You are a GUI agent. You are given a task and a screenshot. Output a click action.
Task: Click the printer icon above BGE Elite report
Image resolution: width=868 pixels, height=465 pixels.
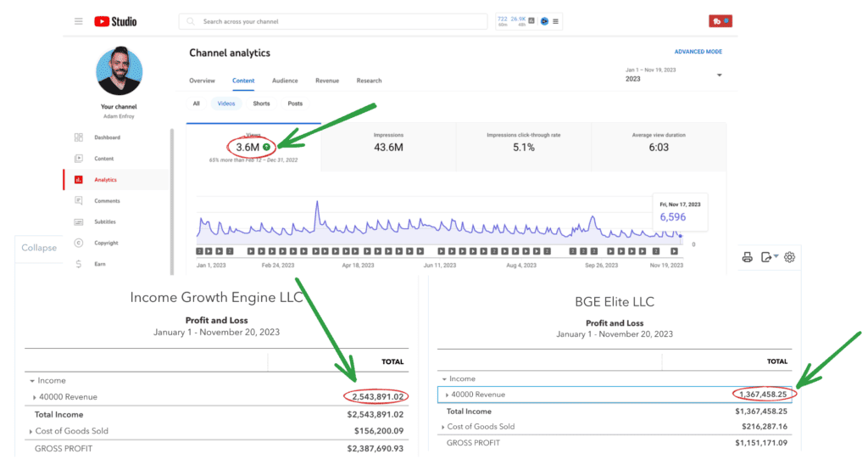[x=748, y=257]
